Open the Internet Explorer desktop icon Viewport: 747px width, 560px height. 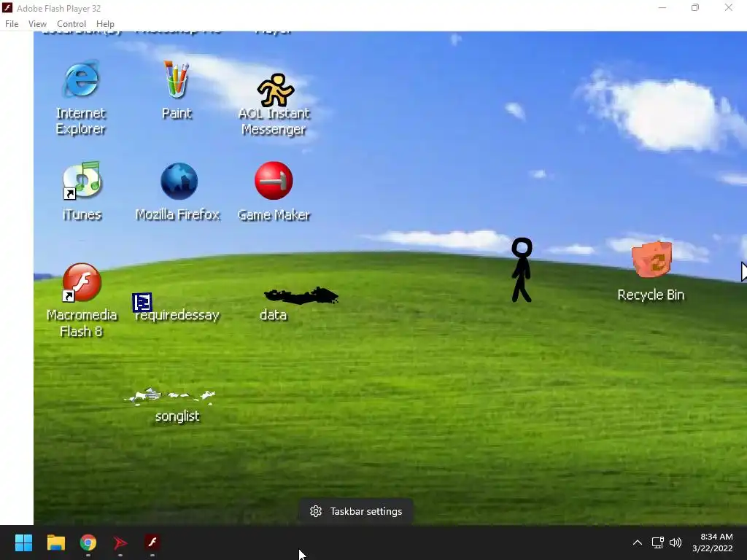[81, 79]
